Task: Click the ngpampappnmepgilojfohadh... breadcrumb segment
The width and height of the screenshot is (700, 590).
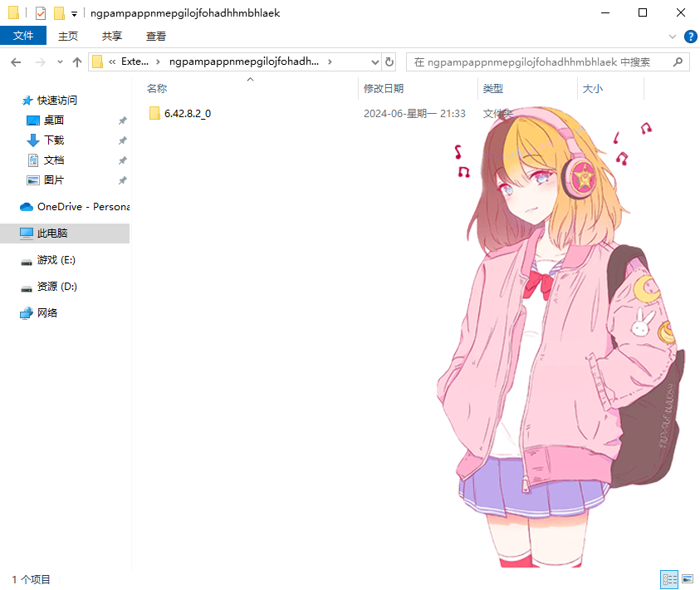Action: point(244,61)
